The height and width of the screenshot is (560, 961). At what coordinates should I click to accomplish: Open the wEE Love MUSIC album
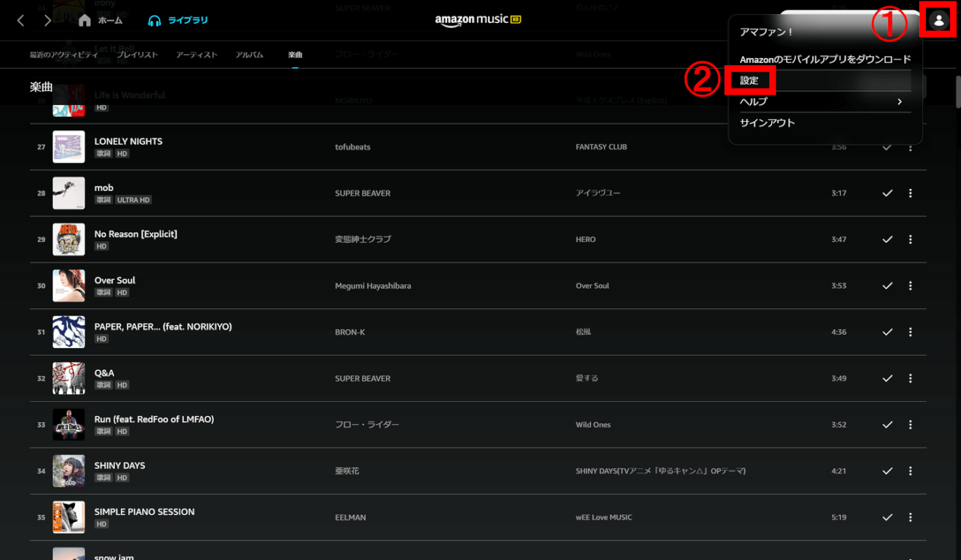[x=603, y=517]
